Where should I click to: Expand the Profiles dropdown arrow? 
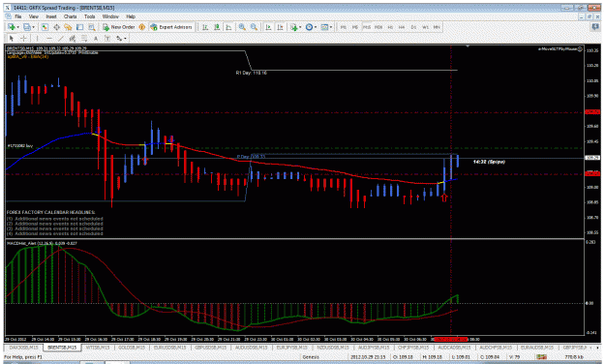coord(33,27)
